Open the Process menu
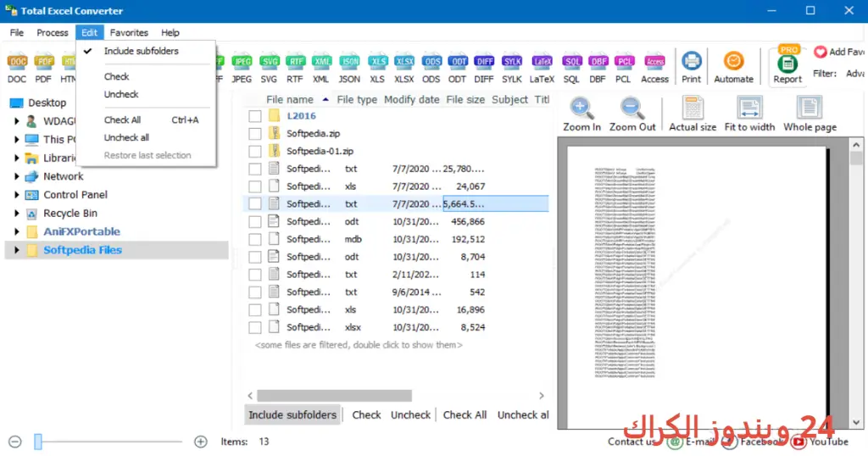Screen dimensions: 868x456 click(52, 33)
